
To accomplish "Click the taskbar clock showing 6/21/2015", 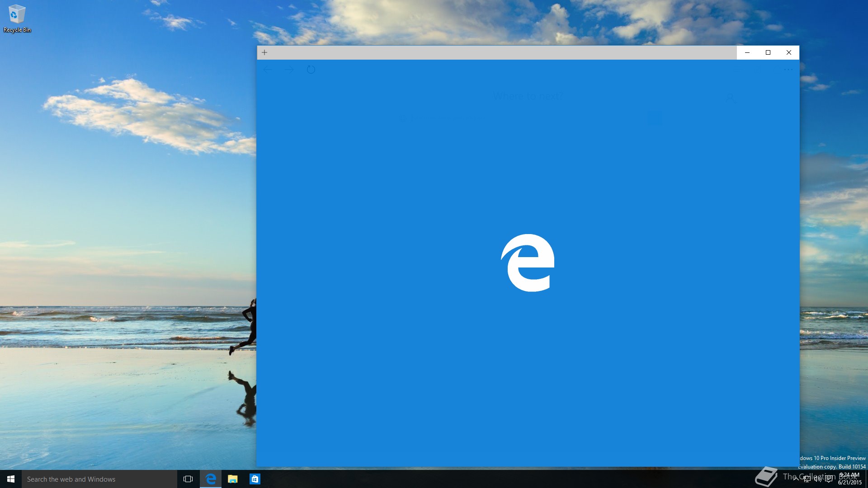I will pos(849,479).
